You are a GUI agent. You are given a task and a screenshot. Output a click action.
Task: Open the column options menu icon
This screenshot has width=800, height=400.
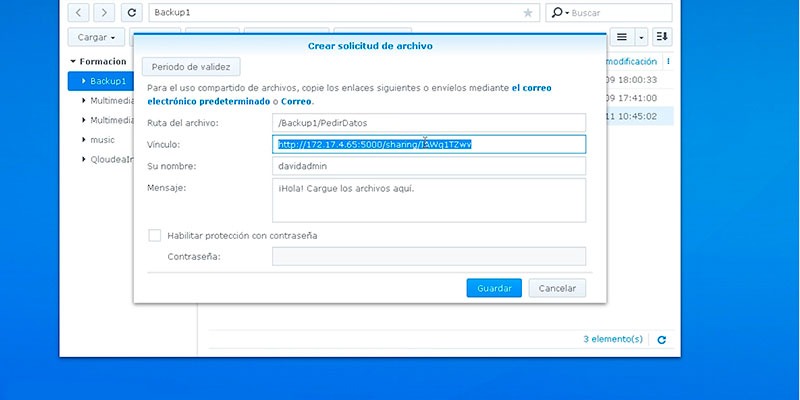tap(668, 61)
